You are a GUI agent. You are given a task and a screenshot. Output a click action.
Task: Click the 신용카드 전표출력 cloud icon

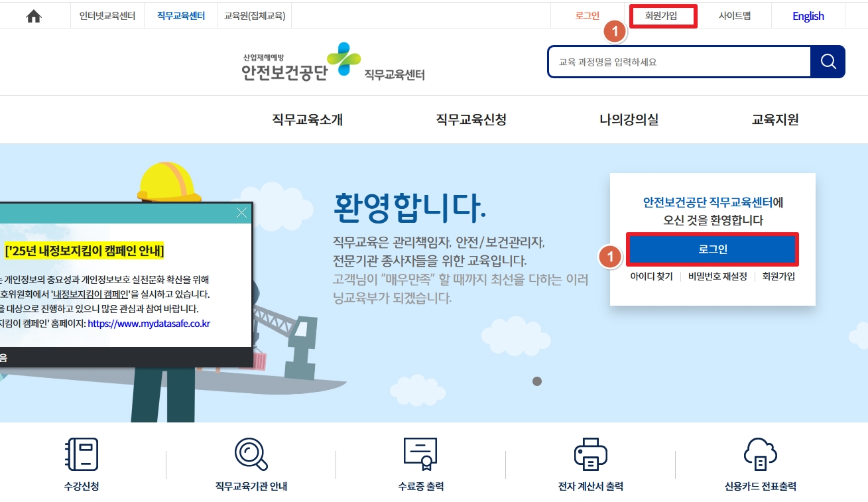click(761, 454)
